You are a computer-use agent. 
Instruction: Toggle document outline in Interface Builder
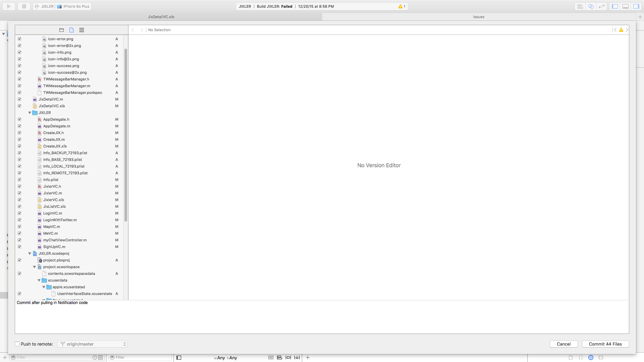179,358
